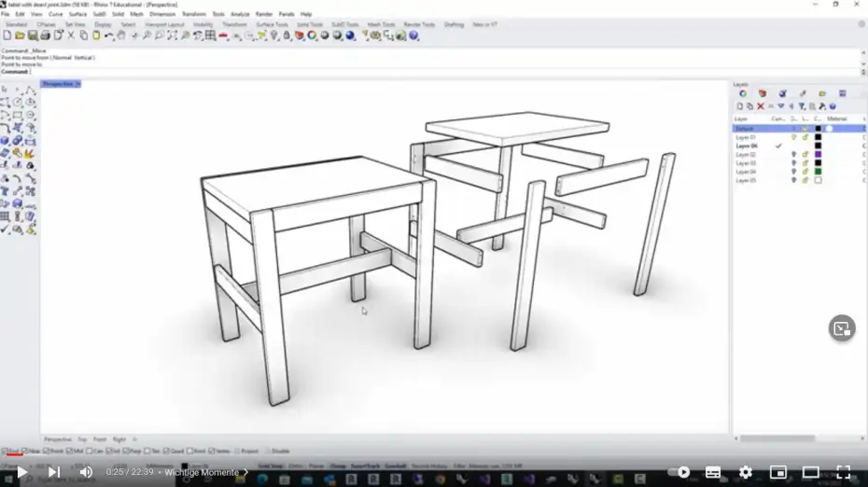Open the color wheel panel tab icon
The height and width of the screenshot is (487, 868).
[x=743, y=93]
